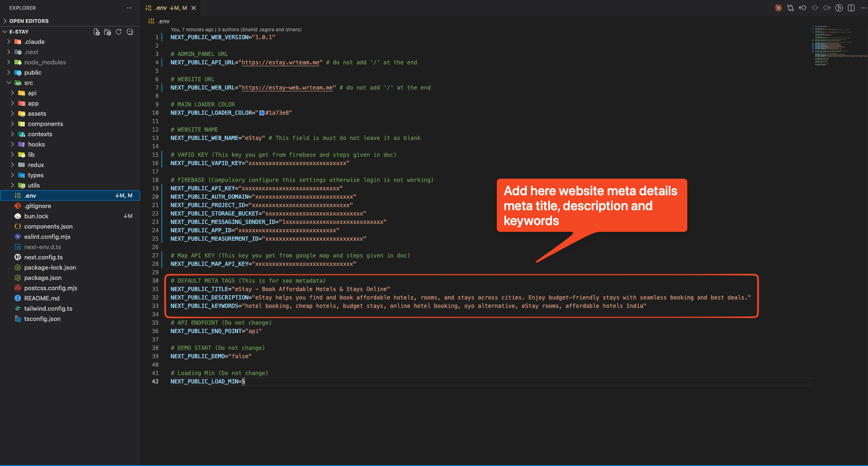
Task: Open components.json file
Action: 70,227
